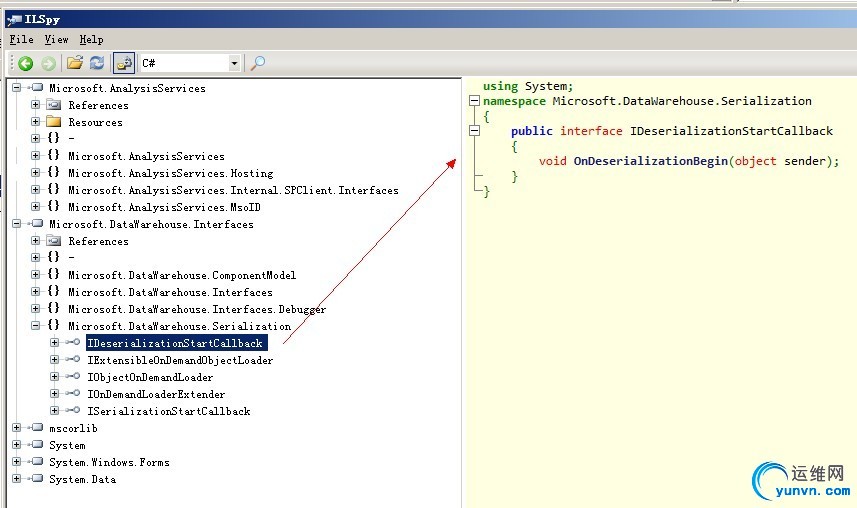Fold the IDeserializationStartCallback interface code block

(474, 131)
